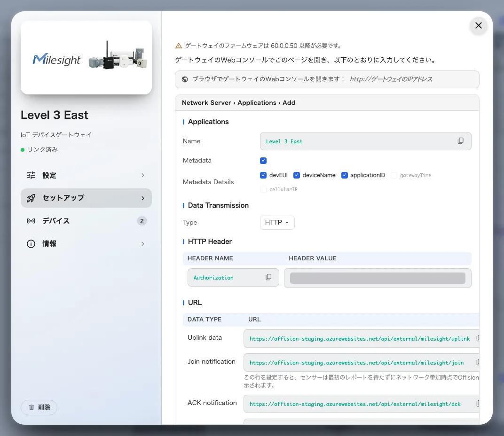Image resolution: width=504 pixels, height=436 pixels.
Task: Click the リンク済み status label
Action: click(x=42, y=149)
